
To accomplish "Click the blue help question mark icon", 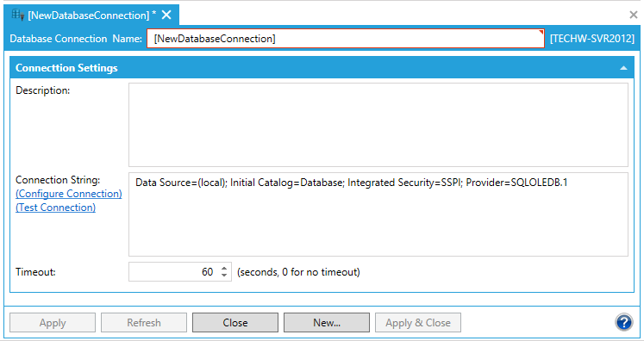I will click(x=623, y=322).
